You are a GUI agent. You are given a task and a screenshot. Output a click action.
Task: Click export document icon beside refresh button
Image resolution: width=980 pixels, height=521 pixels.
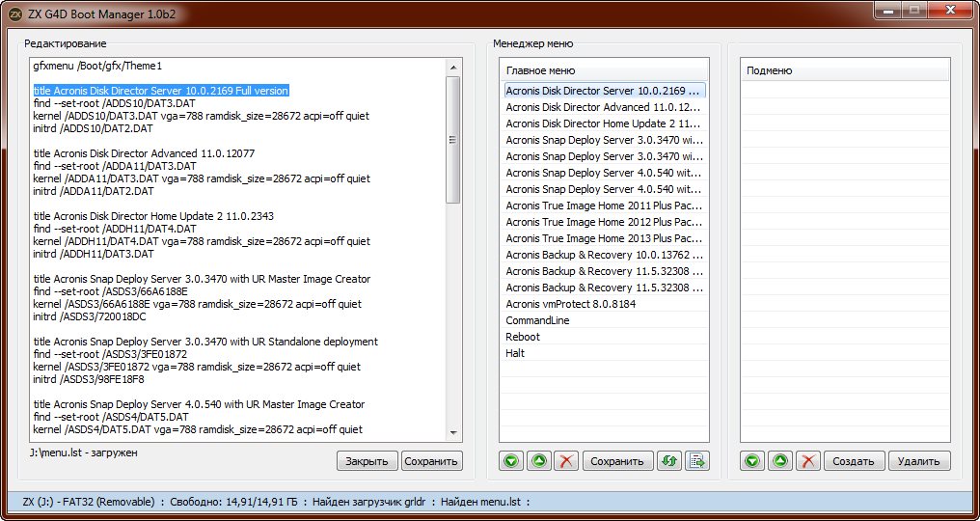[696, 461]
